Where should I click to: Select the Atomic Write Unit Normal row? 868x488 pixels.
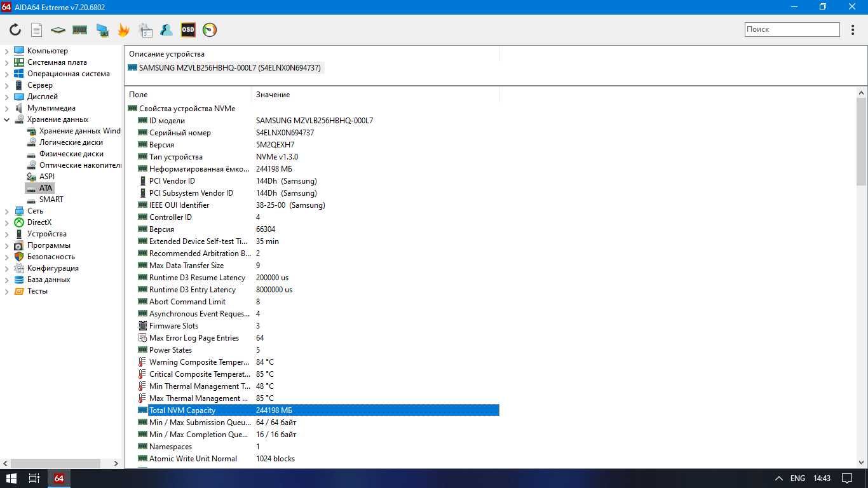tap(318, 459)
